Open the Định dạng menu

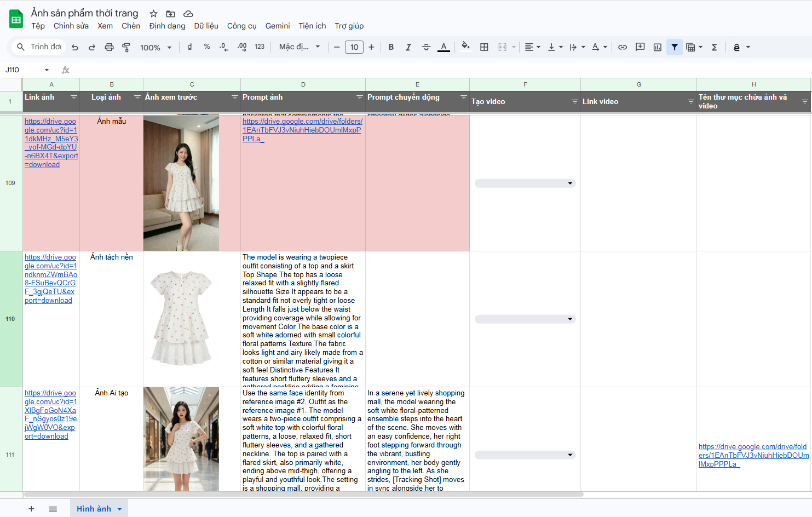coord(167,26)
